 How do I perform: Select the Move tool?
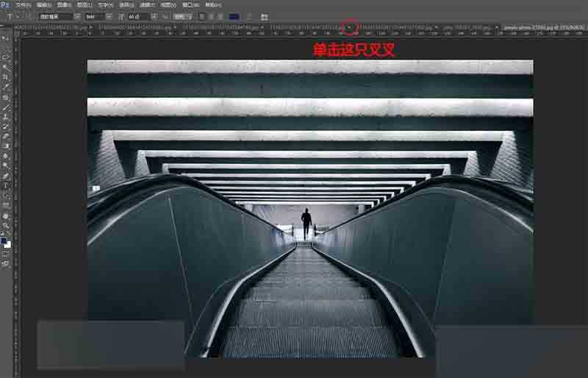pyautogui.click(x=5, y=38)
